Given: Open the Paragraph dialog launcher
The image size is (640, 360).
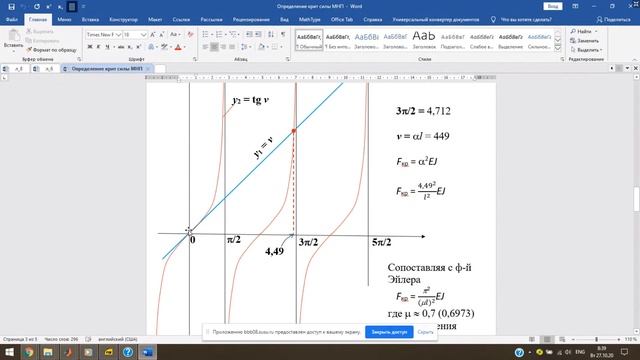Looking at the screenshot, I should point(288,60).
